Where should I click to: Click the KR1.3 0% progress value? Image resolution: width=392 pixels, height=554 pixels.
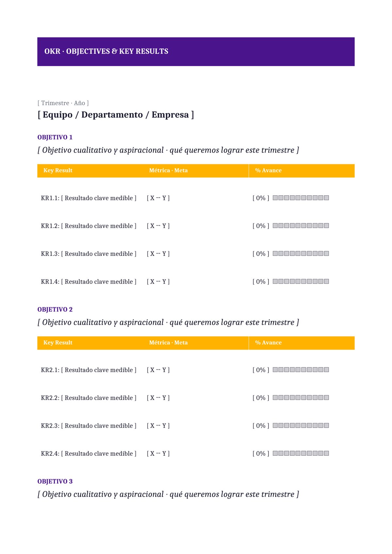pos(261,254)
